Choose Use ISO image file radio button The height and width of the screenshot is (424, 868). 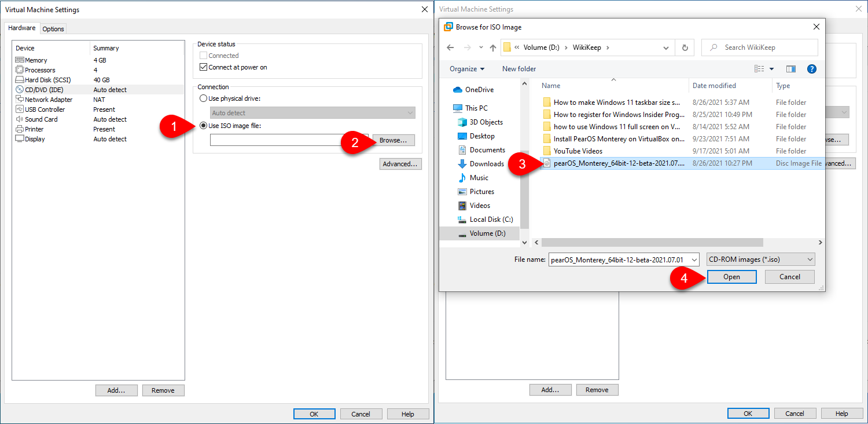click(203, 126)
